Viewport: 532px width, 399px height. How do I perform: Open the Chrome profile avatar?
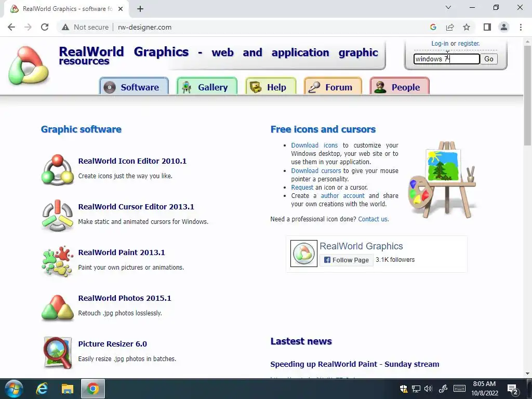click(504, 27)
